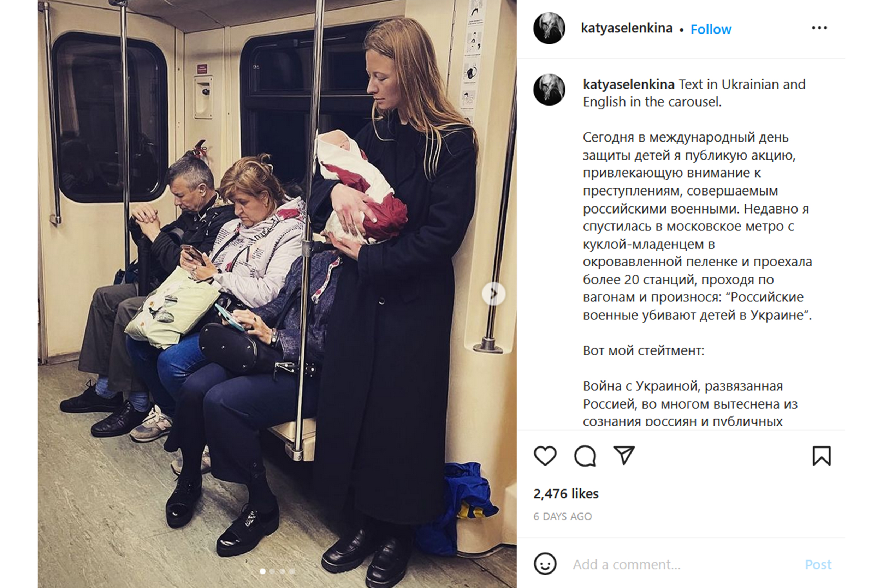Screen dimensions: 883x588
Task: Click the subway photo of the post
Action: [x=277, y=294]
